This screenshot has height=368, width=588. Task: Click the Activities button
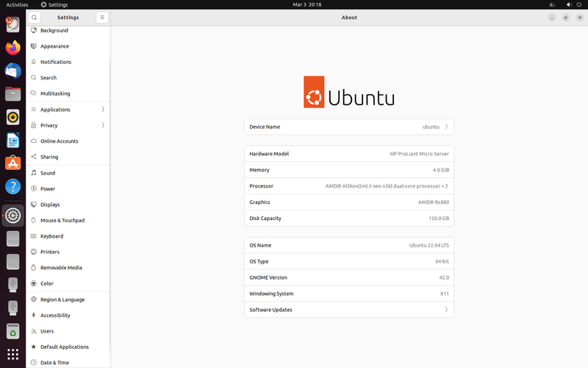click(x=17, y=4)
